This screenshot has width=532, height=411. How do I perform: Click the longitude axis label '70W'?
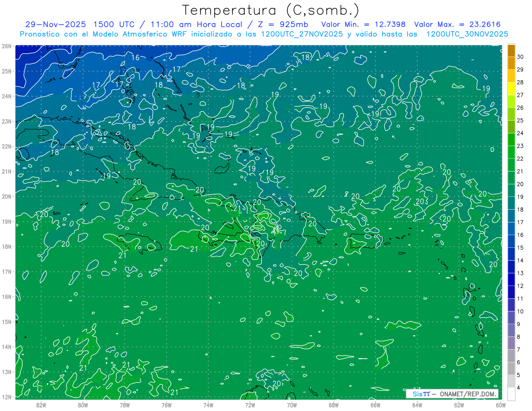point(292,405)
